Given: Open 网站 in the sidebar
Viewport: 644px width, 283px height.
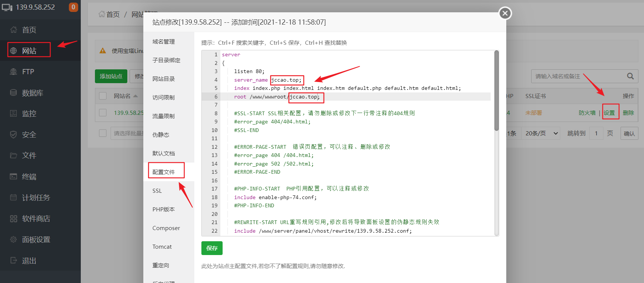Looking at the screenshot, I should 29,51.
